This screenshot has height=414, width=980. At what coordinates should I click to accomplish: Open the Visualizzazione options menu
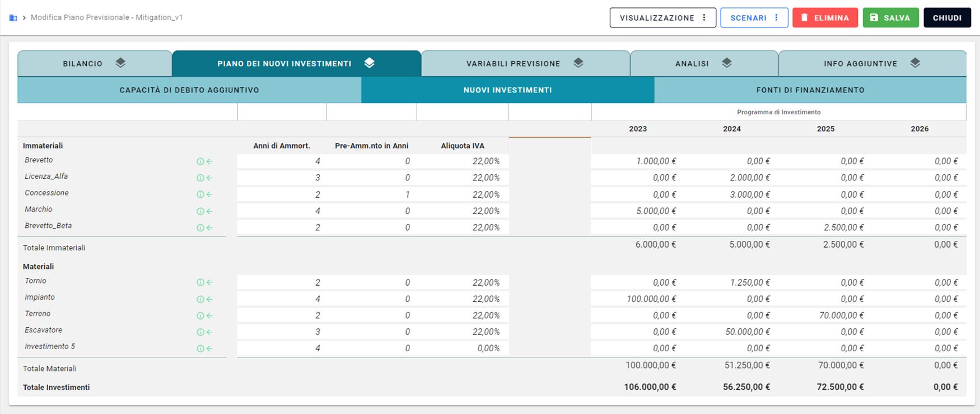[662, 17]
